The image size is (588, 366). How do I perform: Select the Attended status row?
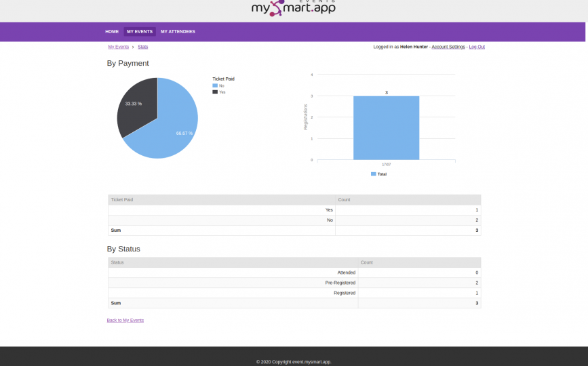point(294,272)
